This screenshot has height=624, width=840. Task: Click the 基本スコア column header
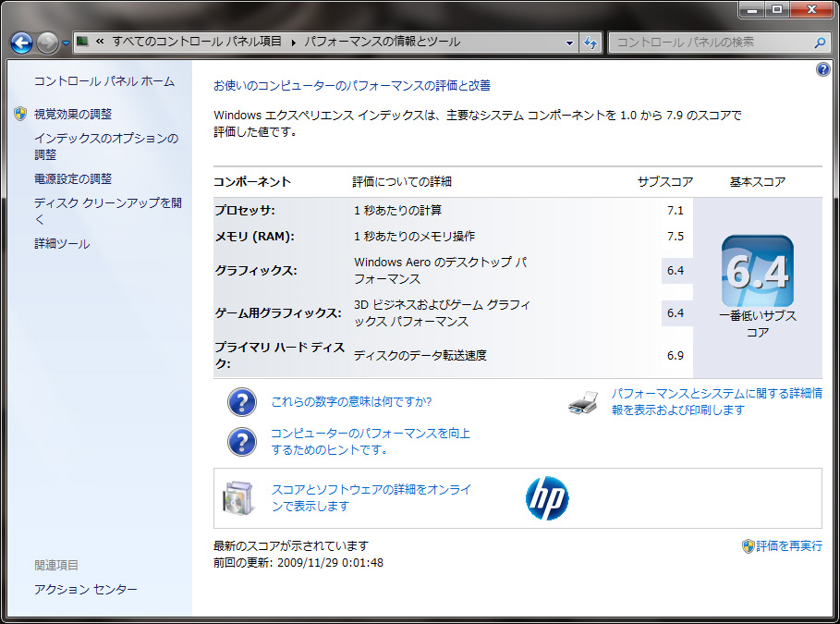click(758, 182)
